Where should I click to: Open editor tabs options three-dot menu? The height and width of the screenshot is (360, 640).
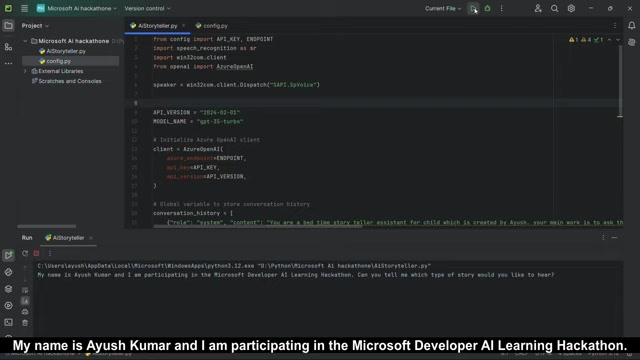(615, 26)
